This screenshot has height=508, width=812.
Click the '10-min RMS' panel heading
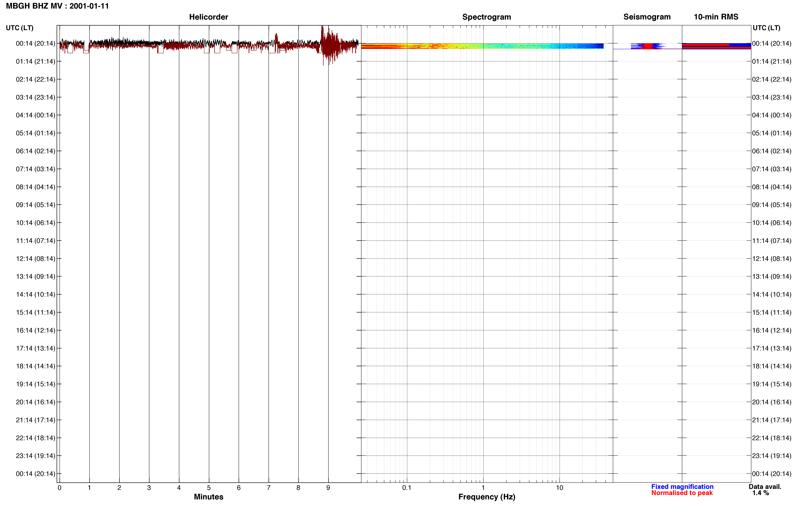[716, 17]
